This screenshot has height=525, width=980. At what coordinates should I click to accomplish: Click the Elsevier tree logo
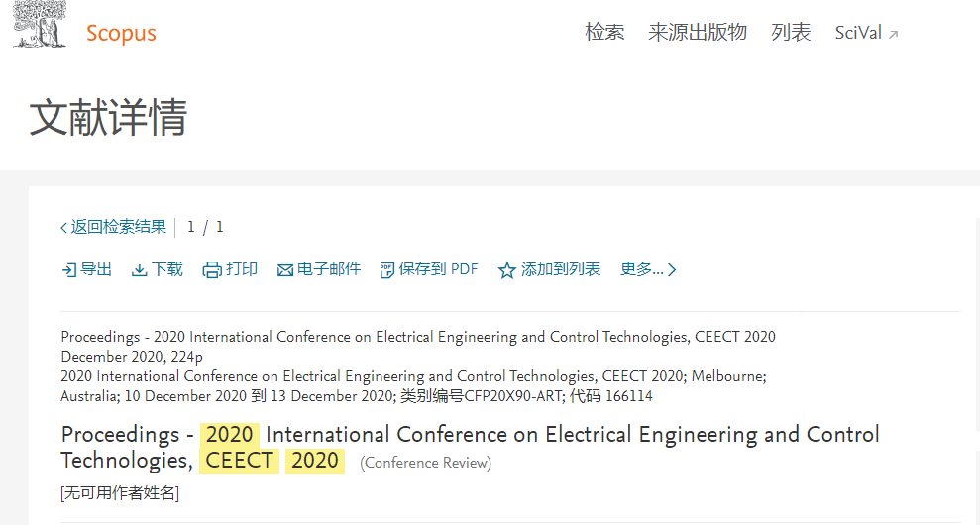coord(40,24)
